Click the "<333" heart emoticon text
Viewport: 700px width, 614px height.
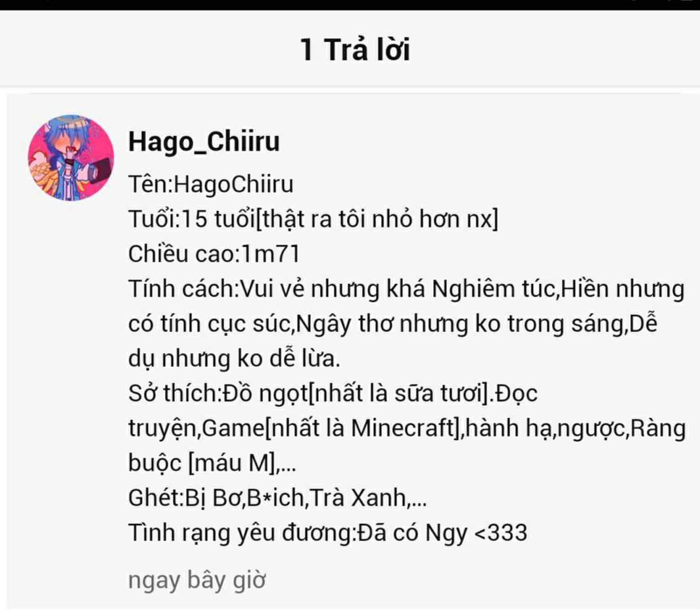pos(500,532)
